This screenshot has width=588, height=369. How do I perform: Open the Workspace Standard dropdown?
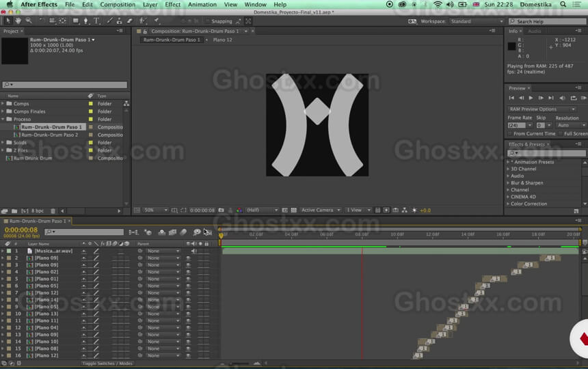[477, 21]
